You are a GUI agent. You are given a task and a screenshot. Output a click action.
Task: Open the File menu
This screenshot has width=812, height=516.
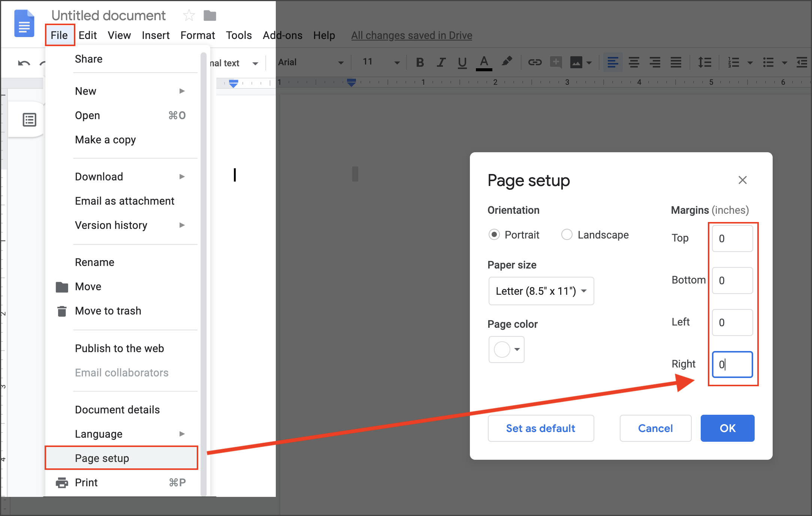(58, 35)
